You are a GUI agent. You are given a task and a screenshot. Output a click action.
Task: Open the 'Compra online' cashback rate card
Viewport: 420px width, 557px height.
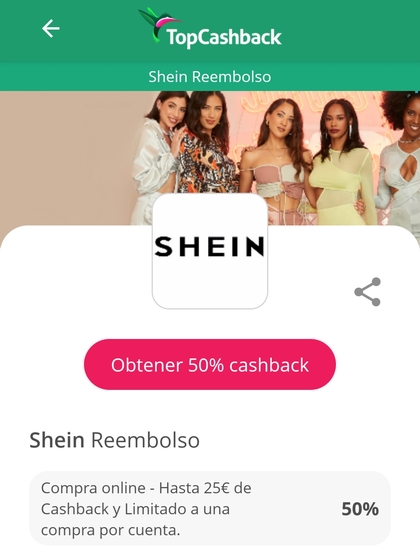point(210,509)
